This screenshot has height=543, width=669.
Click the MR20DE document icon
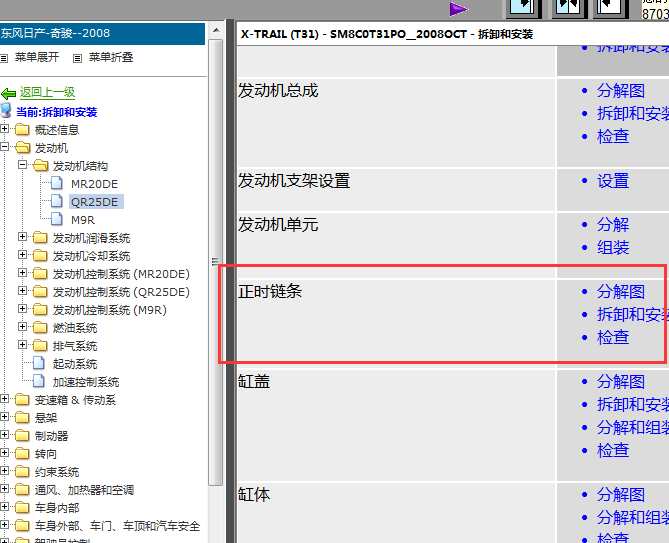(x=57, y=183)
